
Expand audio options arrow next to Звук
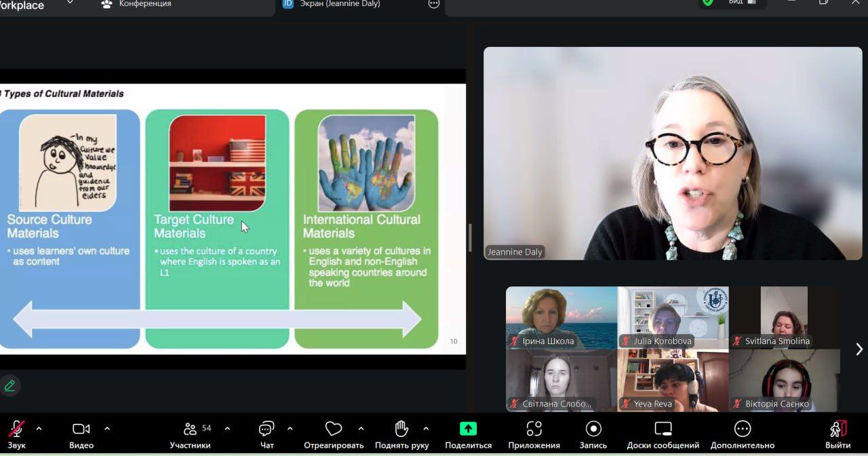(x=39, y=429)
